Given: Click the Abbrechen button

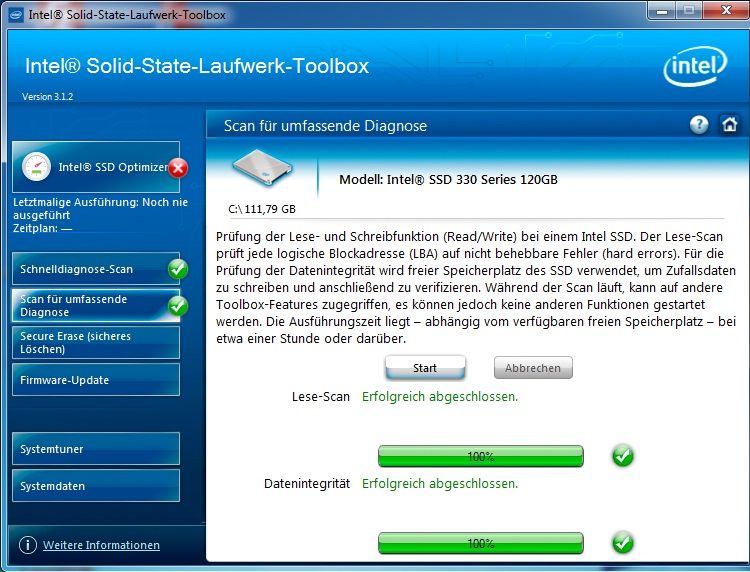Looking at the screenshot, I should point(533,368).
